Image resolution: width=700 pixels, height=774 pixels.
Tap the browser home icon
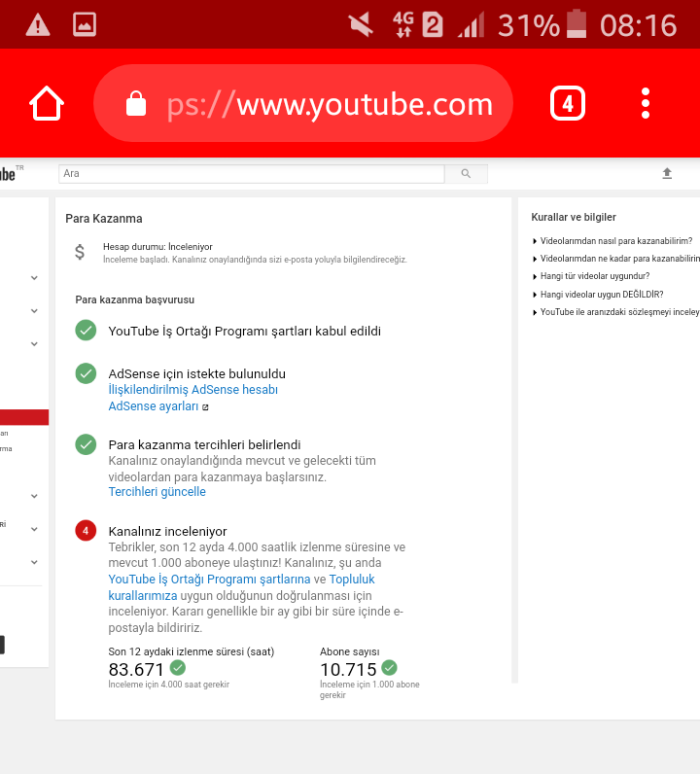[x=47, y=103]
